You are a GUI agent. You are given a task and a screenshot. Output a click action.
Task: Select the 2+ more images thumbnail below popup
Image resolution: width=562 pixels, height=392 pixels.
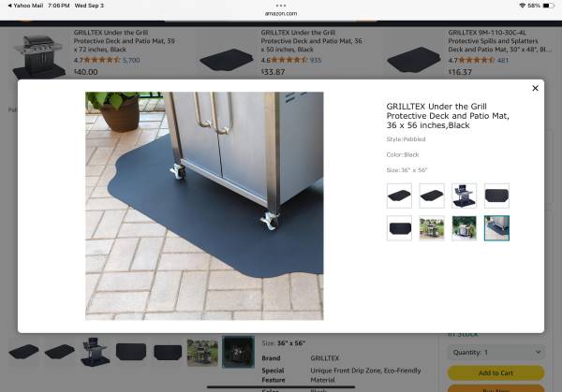coord(238,352)
